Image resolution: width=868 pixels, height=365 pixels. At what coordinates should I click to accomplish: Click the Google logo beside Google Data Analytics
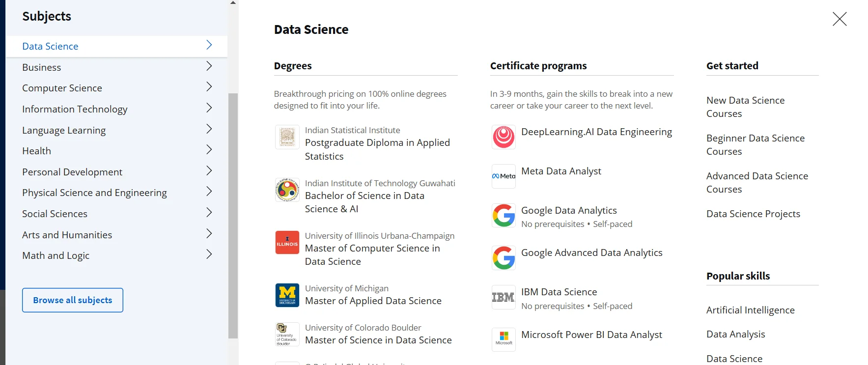coord(504,215)
